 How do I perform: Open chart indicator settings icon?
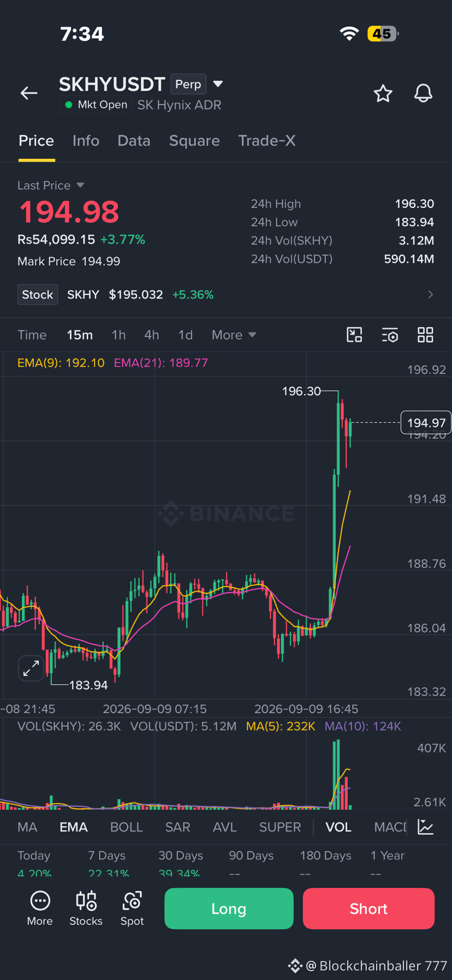click(390, 335)
